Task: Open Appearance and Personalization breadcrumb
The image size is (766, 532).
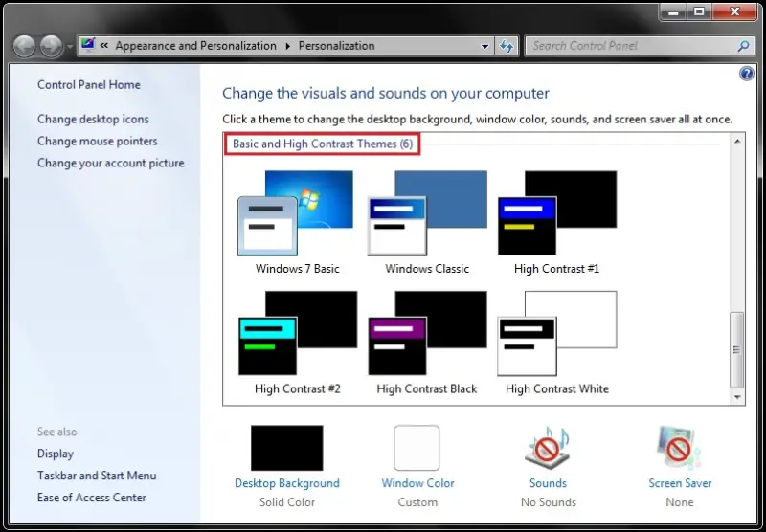Action: [195, 45]
